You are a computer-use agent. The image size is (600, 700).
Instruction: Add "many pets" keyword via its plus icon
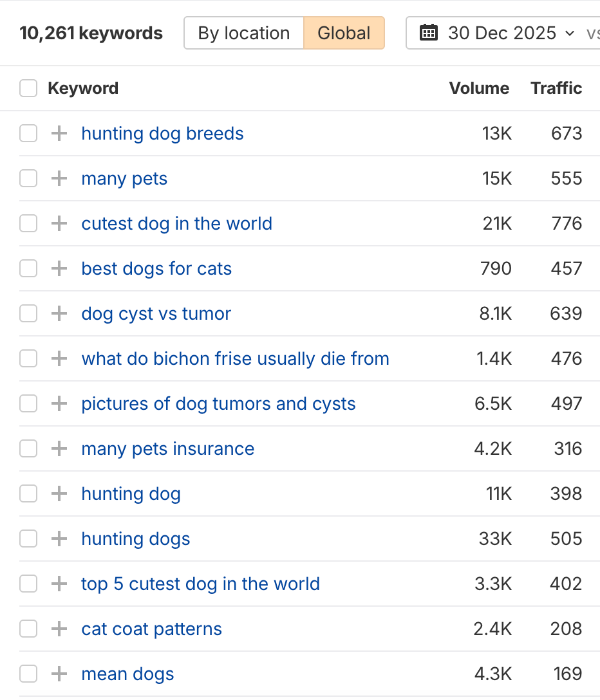tap(59, 178)
